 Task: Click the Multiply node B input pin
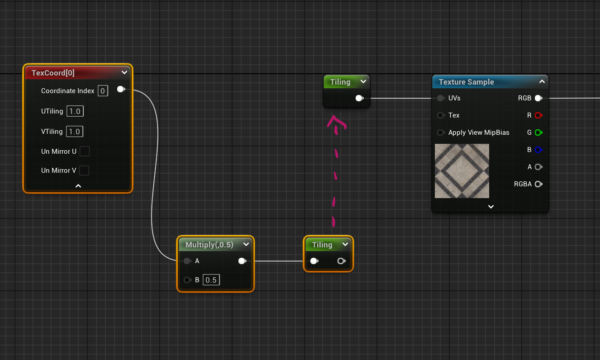[187, 280]
